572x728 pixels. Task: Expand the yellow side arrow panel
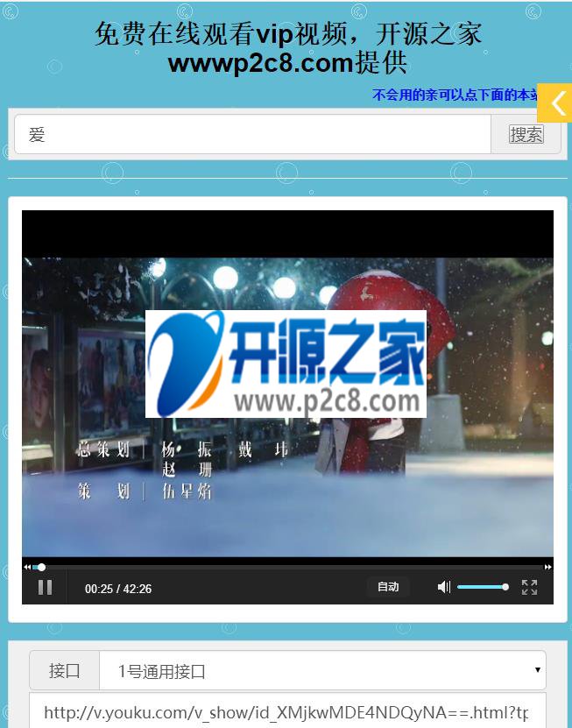[554, 103]
